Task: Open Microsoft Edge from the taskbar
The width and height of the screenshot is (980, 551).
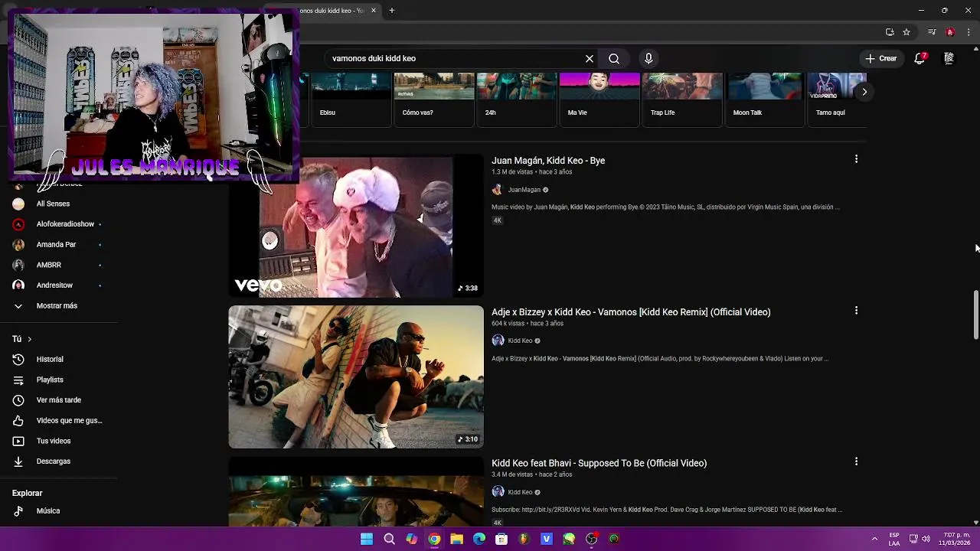Action: (479, 539)
